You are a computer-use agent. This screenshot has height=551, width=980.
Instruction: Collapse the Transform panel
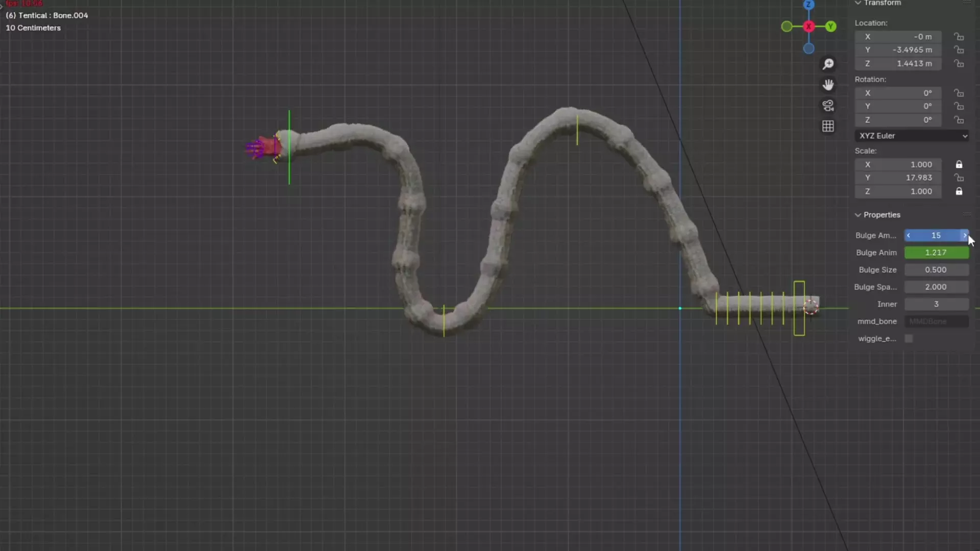pyautogui.click(x=858, y=3)
